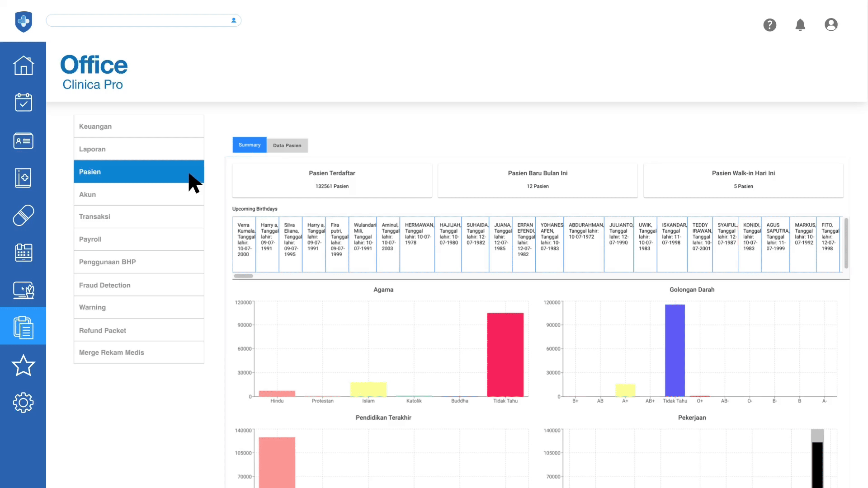This screenshot has height=488, width=868.
Task: Switch to the Data Pasien tab
Action: pos(287,145)
